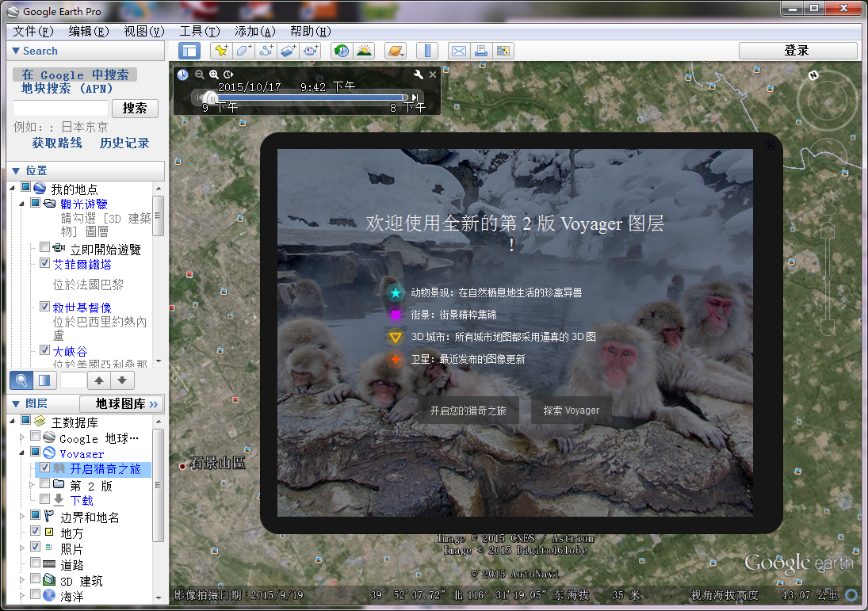
Task: Expand 第 2 版 folder node
Action: 33,484
